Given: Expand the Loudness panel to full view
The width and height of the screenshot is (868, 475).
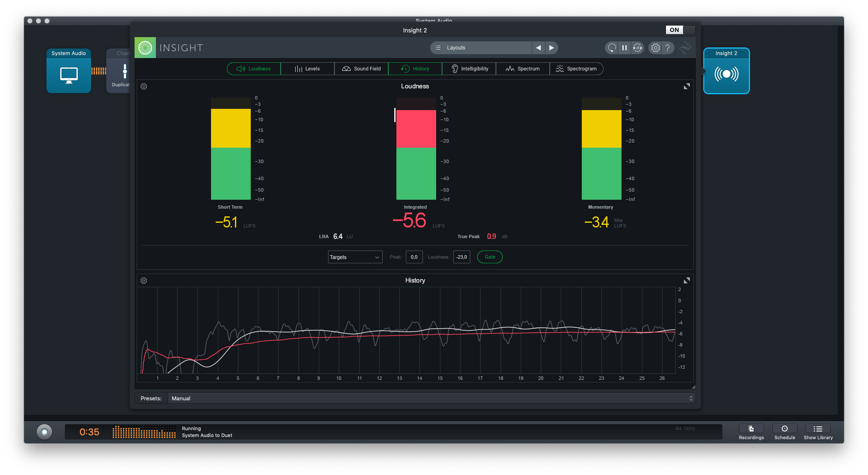Looking at the screenshot, I should (x=686, y=87).
